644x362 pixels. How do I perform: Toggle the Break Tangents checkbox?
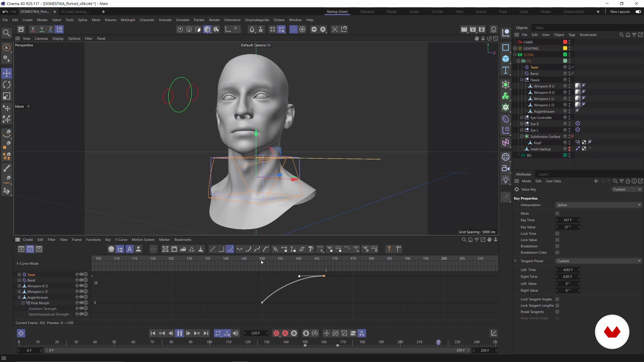click(557, 312)
